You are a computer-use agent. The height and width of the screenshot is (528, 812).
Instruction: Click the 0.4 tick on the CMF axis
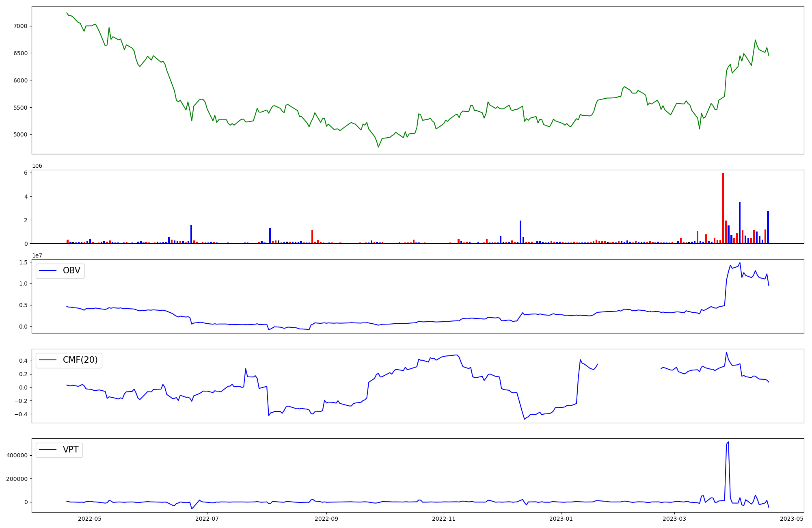[23, 361]
